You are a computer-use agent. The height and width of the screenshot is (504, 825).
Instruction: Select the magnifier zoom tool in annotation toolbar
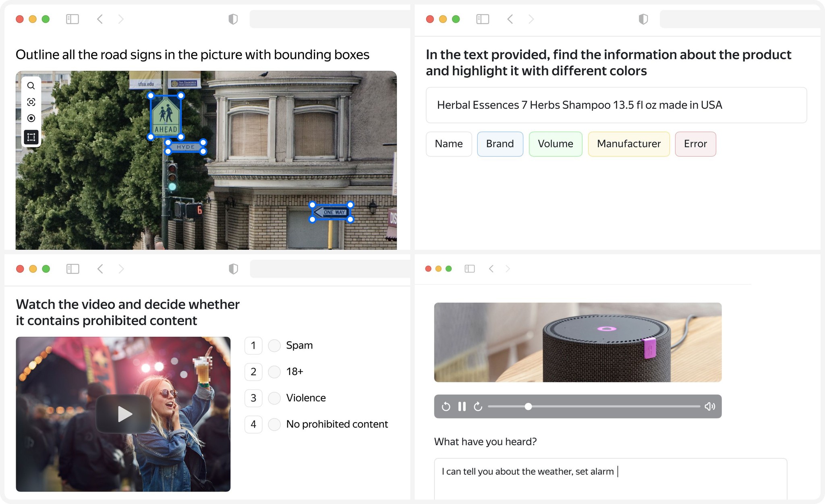coord(31,85)
